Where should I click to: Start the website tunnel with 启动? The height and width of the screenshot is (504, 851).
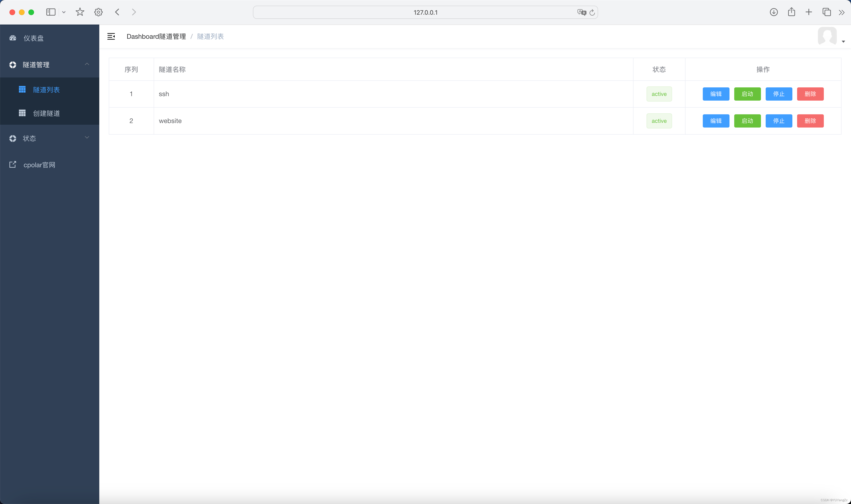tap(747, 121)
